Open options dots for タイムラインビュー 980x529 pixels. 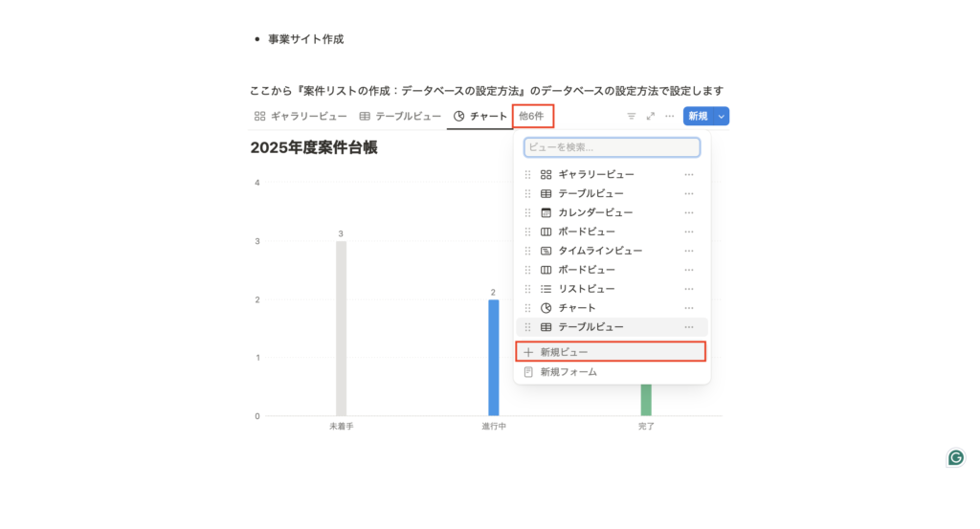(x=689, y=251)
